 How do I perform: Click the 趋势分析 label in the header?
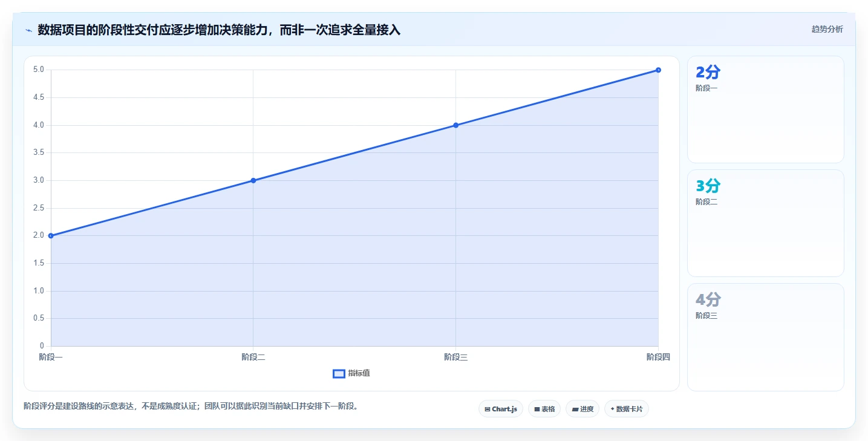tap(827, 30)
